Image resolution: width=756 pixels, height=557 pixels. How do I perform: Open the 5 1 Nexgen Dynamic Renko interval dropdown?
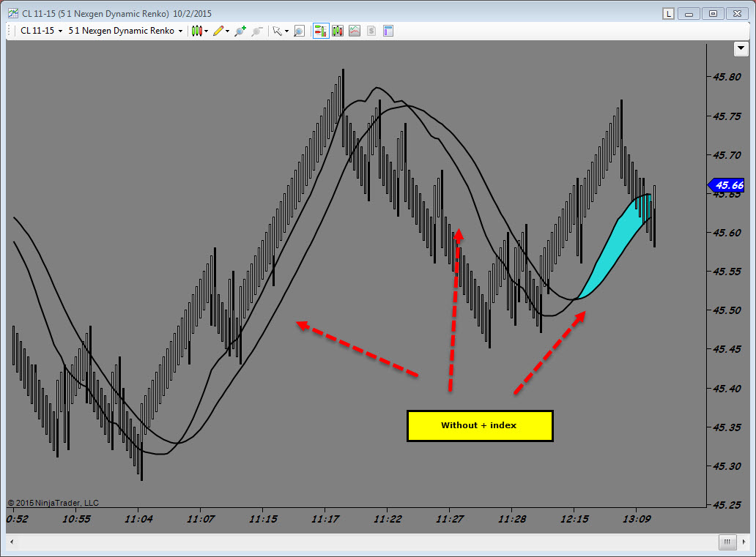point(125,31)
